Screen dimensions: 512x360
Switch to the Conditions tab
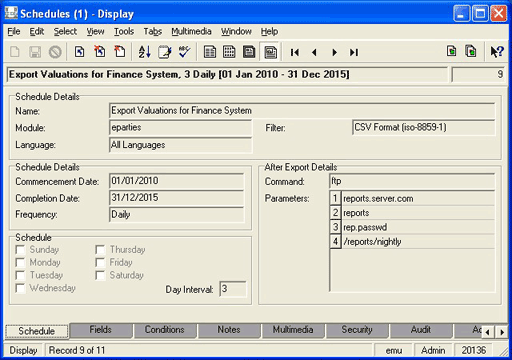[x=164, y=330]
